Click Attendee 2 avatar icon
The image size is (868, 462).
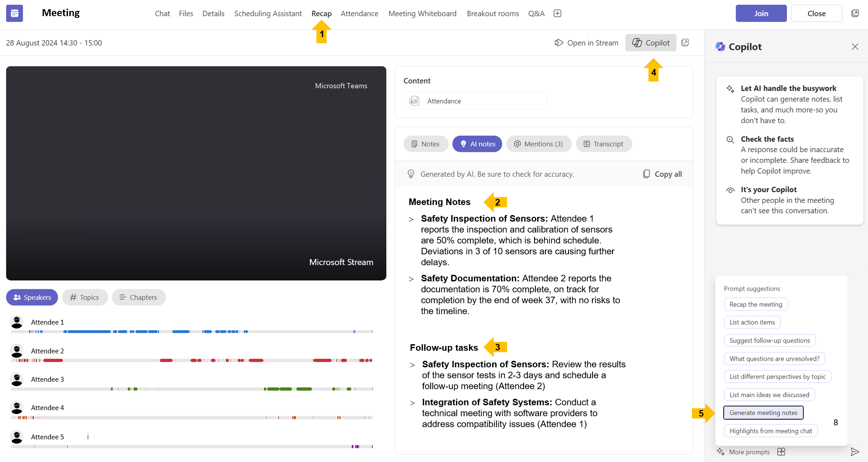click(17, 351)
